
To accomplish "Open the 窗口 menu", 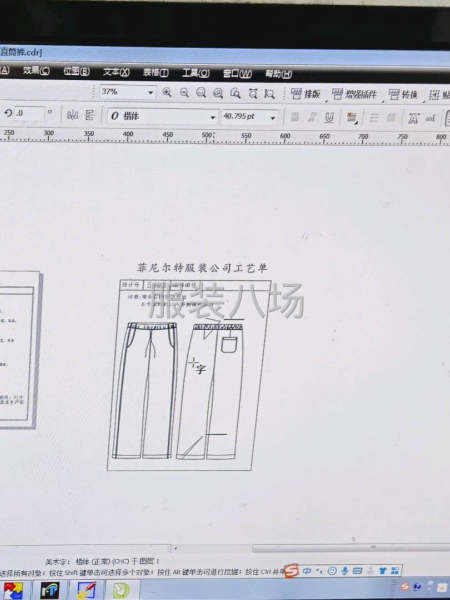I will click(x=237, y=73).
